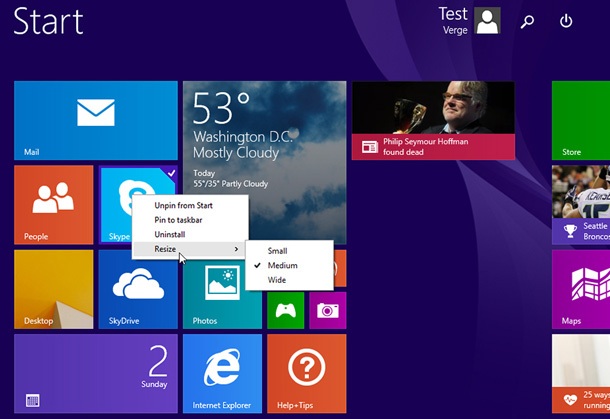Click the power button icon
This screenshot has height=419, width=610.
(566, 21)
